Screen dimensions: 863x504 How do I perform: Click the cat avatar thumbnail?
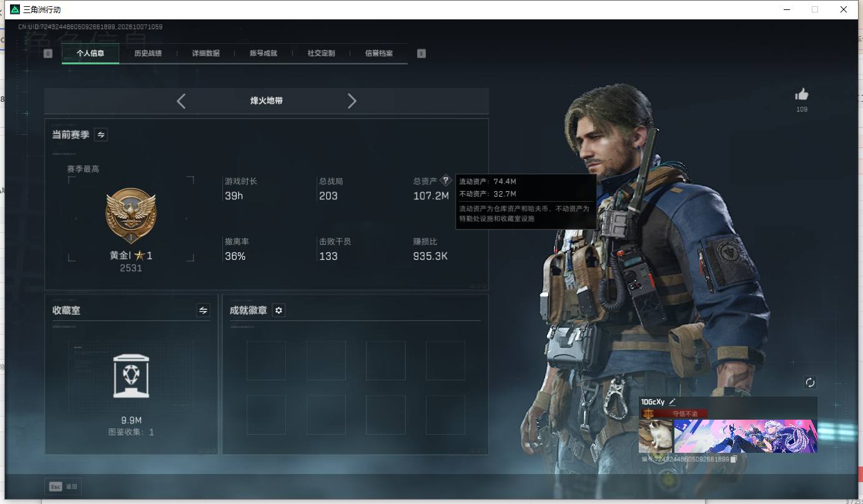[x=656, y=436]
